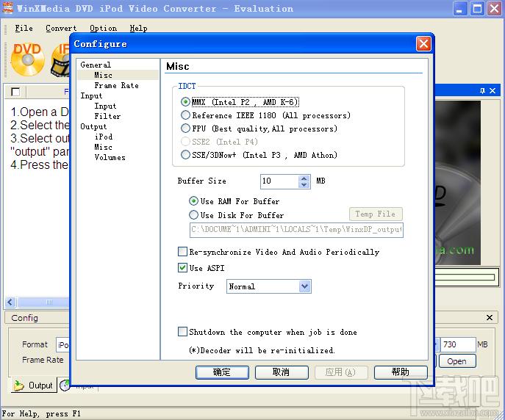Open the iPod output settings

tap(104, 137)
